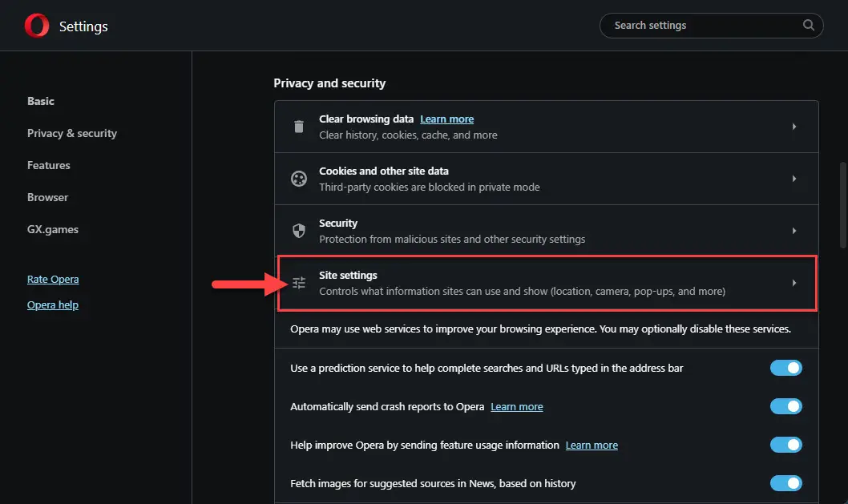Viewport: 848px width, 504px height.
Task: Click the Opera logo icon
Action: [x=37, y=26]
